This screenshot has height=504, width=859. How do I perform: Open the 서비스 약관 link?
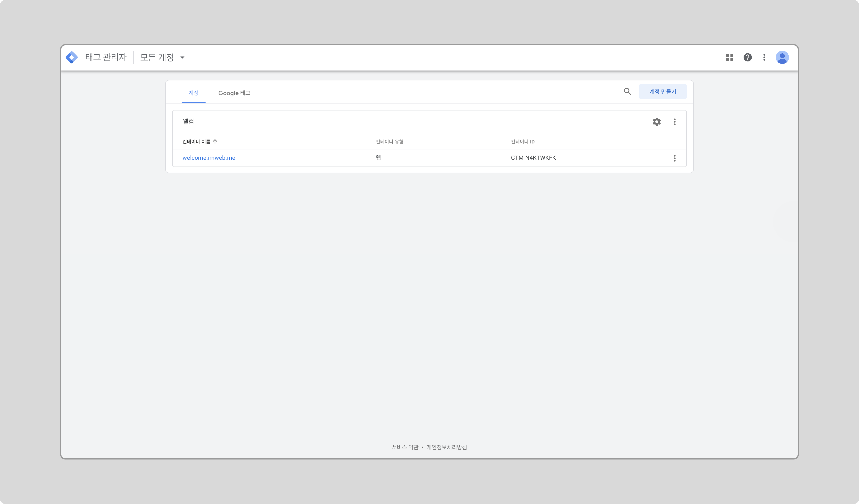click(405, 447)
